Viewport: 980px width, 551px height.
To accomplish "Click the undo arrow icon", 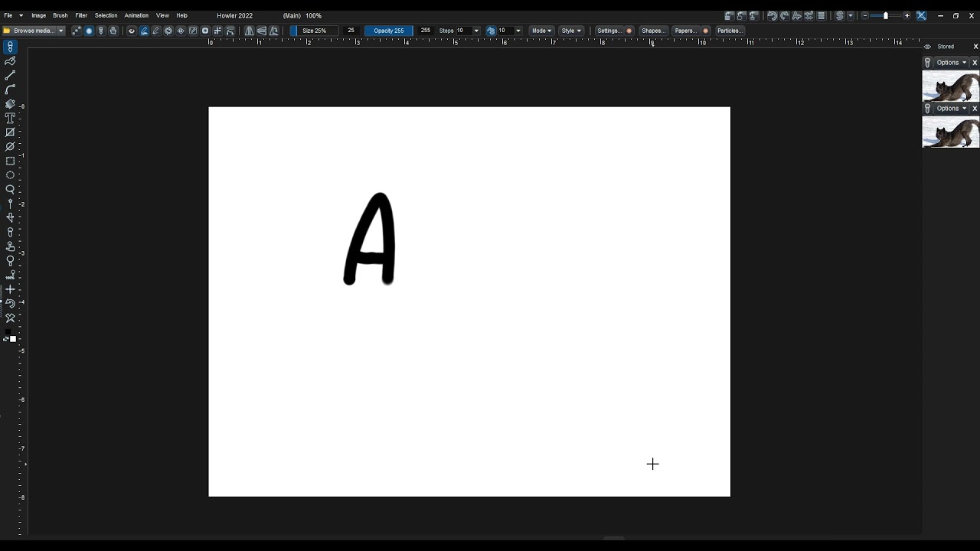I will pyautogui.click(x=772, y=15).
